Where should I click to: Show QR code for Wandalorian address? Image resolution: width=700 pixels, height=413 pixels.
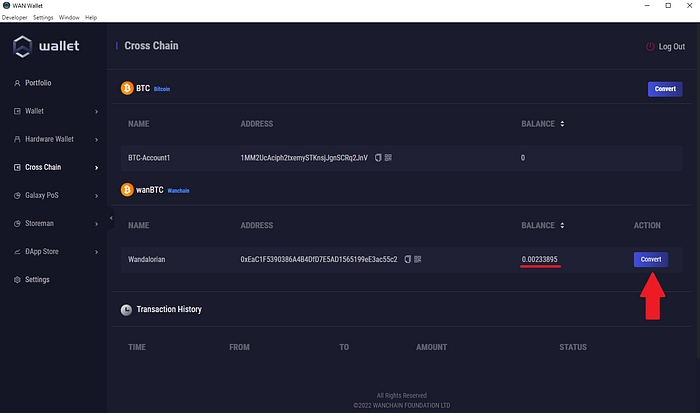417,259
